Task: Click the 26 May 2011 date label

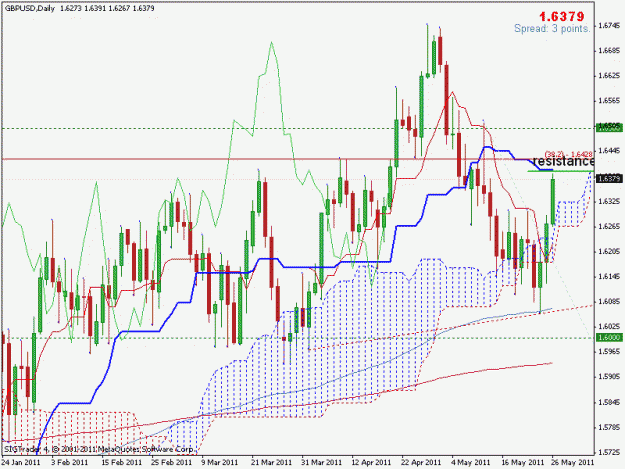Action: coord(572,462)
